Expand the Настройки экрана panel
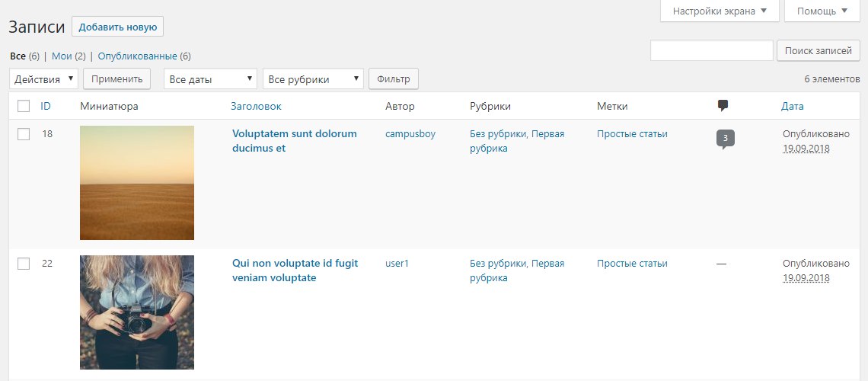 coord(720,11)
